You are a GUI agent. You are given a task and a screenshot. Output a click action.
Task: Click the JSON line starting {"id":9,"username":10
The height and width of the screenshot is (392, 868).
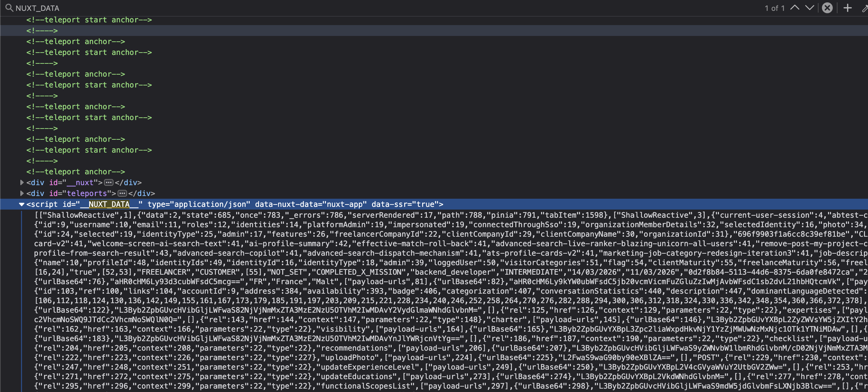[x=451, y=224]
